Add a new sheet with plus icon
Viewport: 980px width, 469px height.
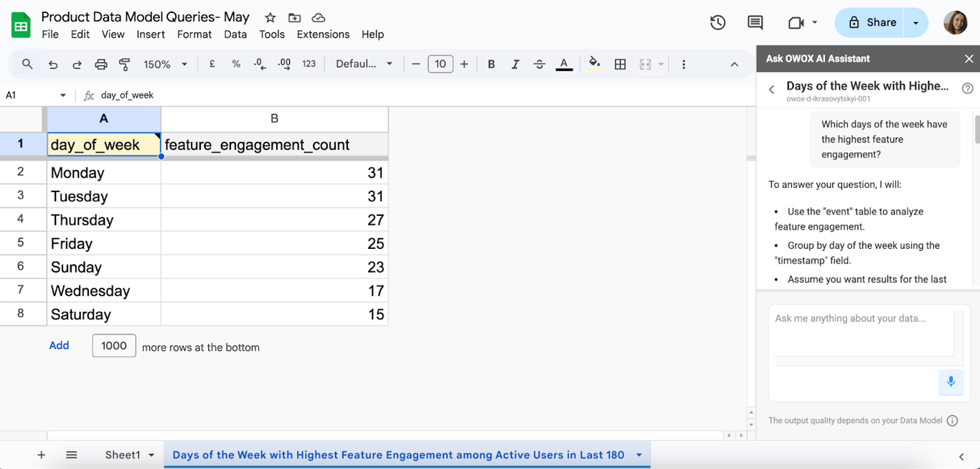pyautogui.click(x=41, y=455)
